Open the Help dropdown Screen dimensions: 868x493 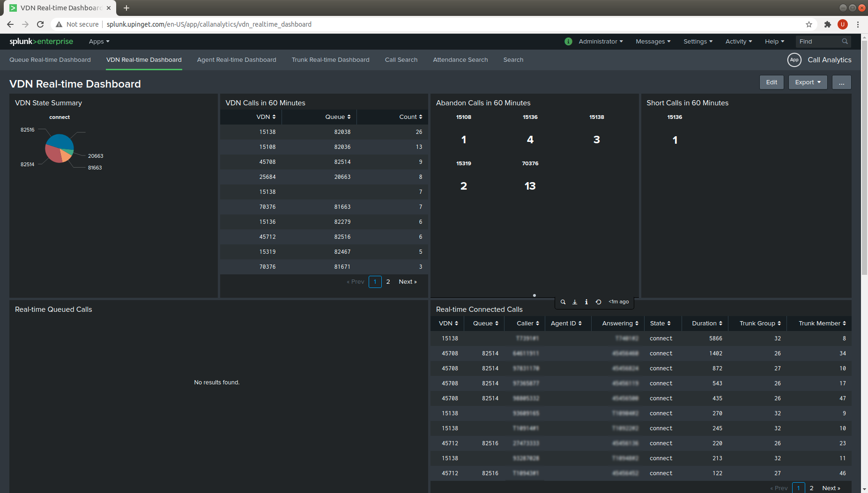click(774, 41)
